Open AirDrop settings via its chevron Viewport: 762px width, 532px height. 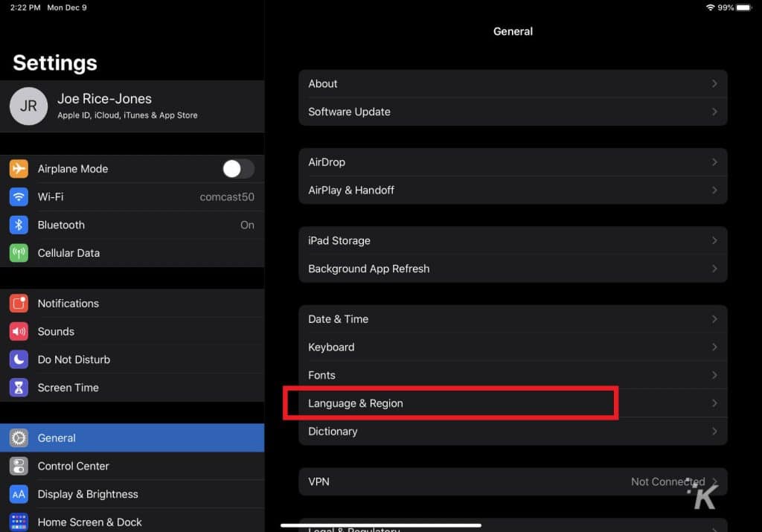[714, 161]
